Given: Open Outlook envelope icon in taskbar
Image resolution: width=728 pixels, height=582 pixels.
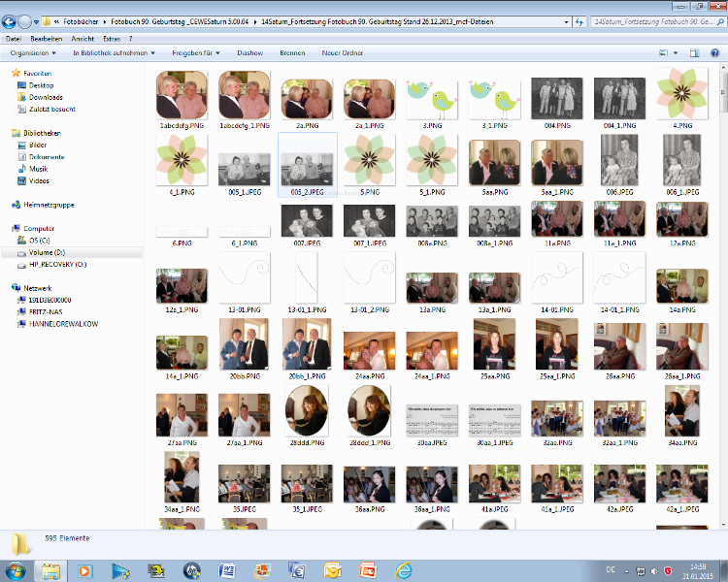Looking at the screenshot, I should pos(332,571).
